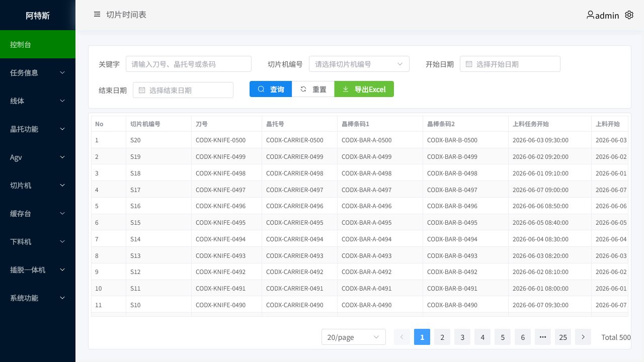Click cell CODX-BAR-A-0498
The height and width of the screenshot is (362, 644).
click(380, 173)
